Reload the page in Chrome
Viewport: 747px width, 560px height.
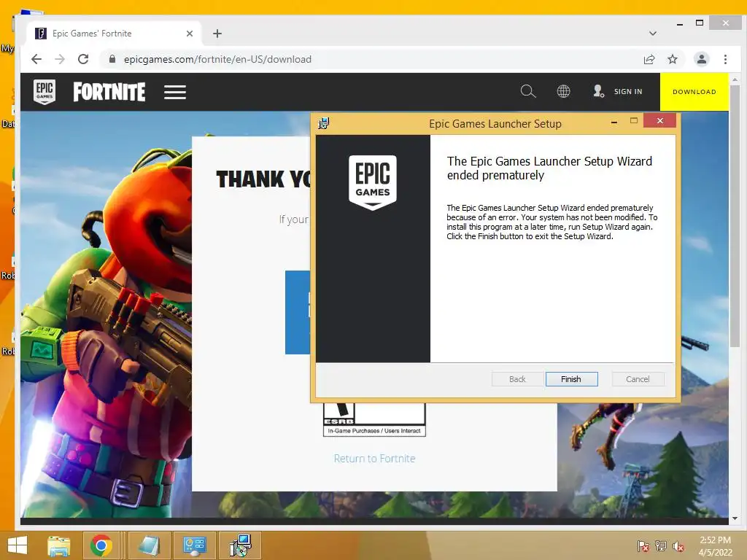[x=83, y=59]
